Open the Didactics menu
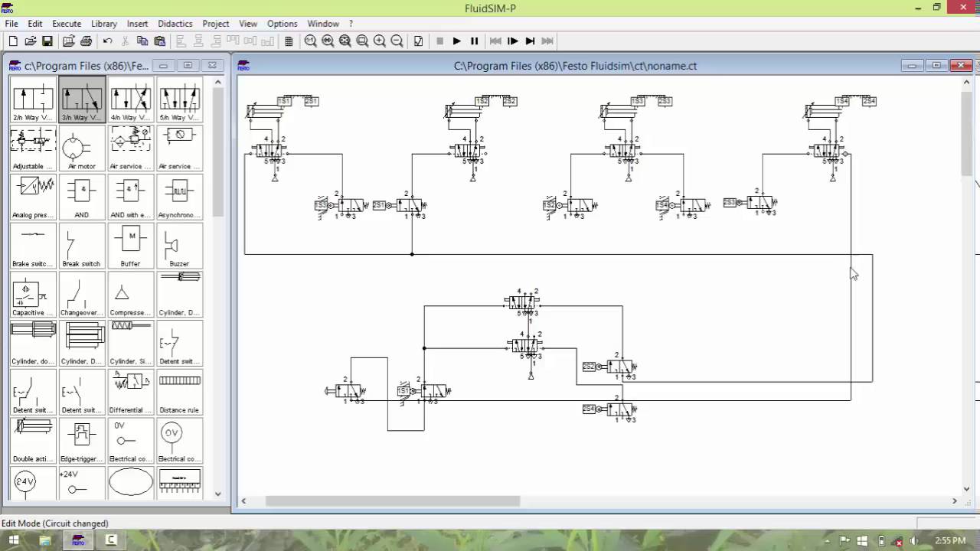The height and width of the screenshot is (551, 980). (x=175, y=24)
